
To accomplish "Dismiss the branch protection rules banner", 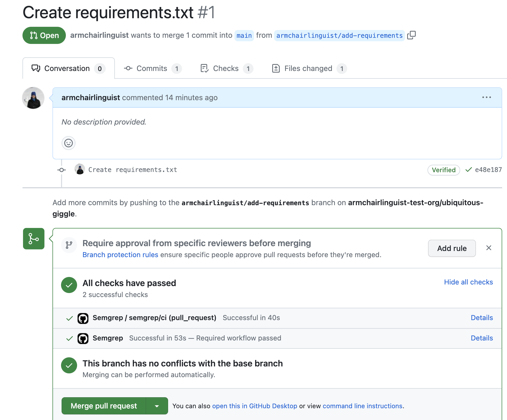I will (x=489, y=248).
